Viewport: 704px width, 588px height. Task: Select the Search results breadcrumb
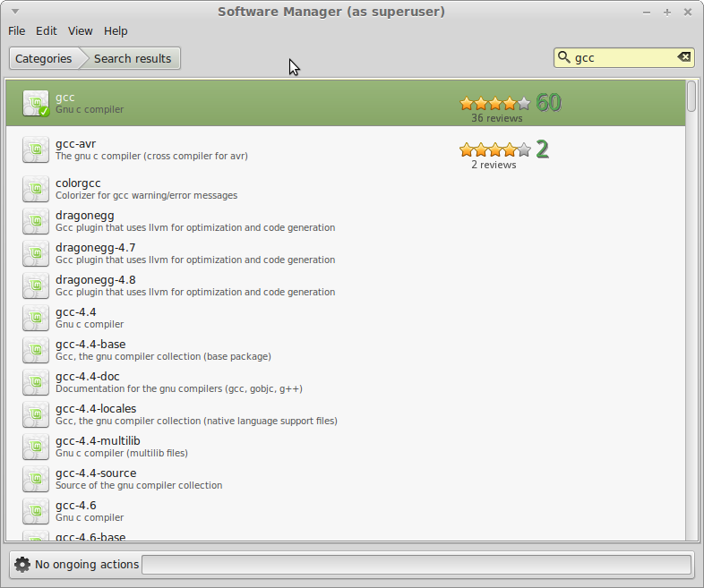tap(133, 59)
